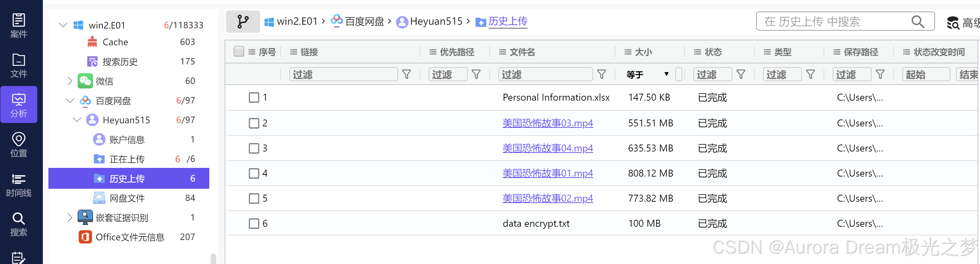Click the 历史上传 breadcrumb link
The image size is (980, 264).
click(508, 22)
